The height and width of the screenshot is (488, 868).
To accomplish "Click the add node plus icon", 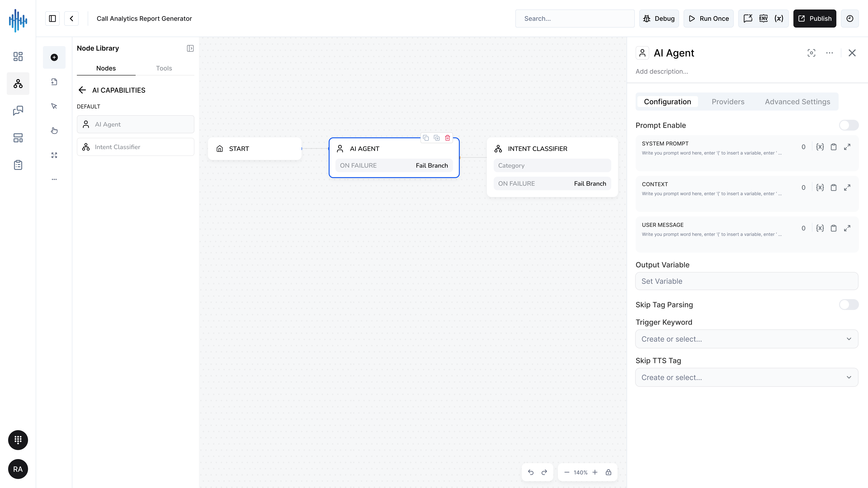I will (54, 57).
